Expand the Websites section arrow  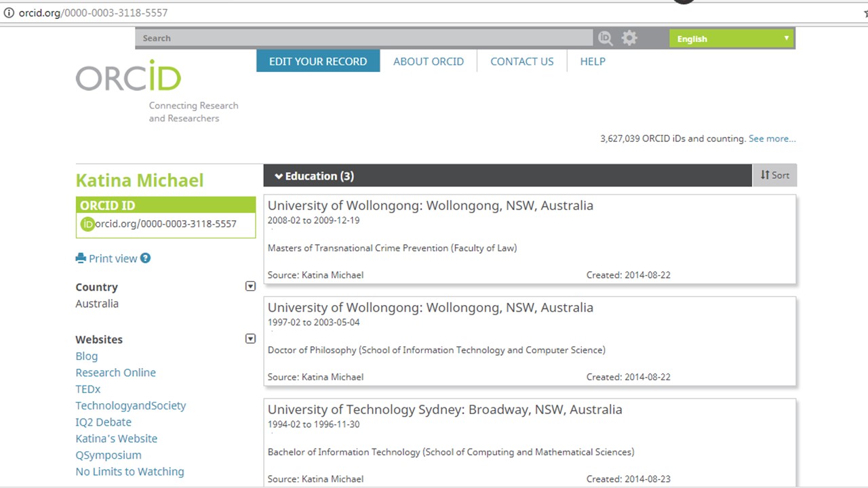pyautogui.click(x=250, y=339)
